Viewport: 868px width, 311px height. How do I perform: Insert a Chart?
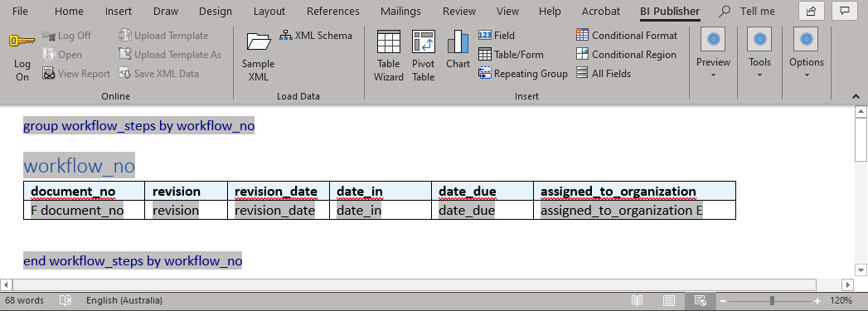coord(458,50)
